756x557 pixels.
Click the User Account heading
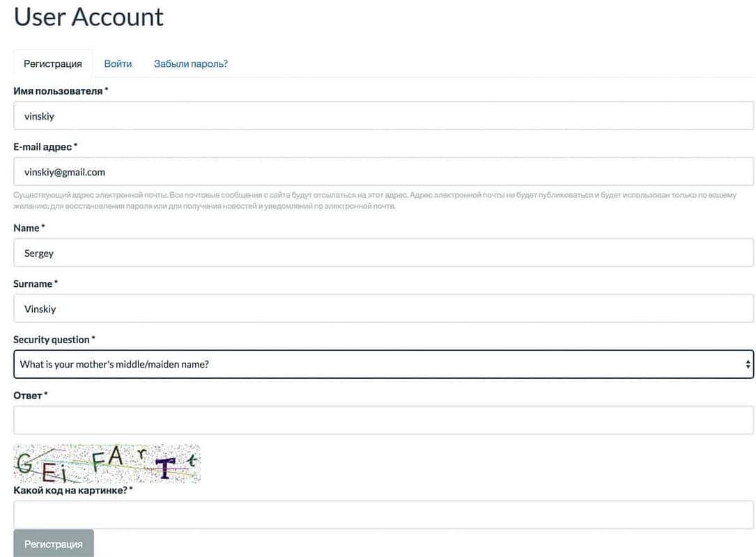[88, 17]
